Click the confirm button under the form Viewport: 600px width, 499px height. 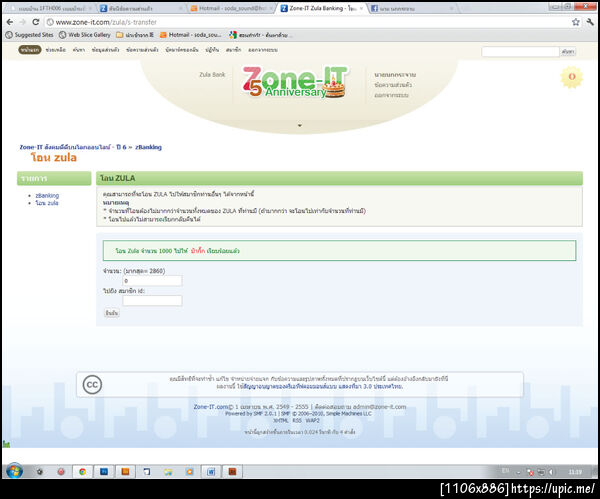pyautogui.click(x=112, y=313)
